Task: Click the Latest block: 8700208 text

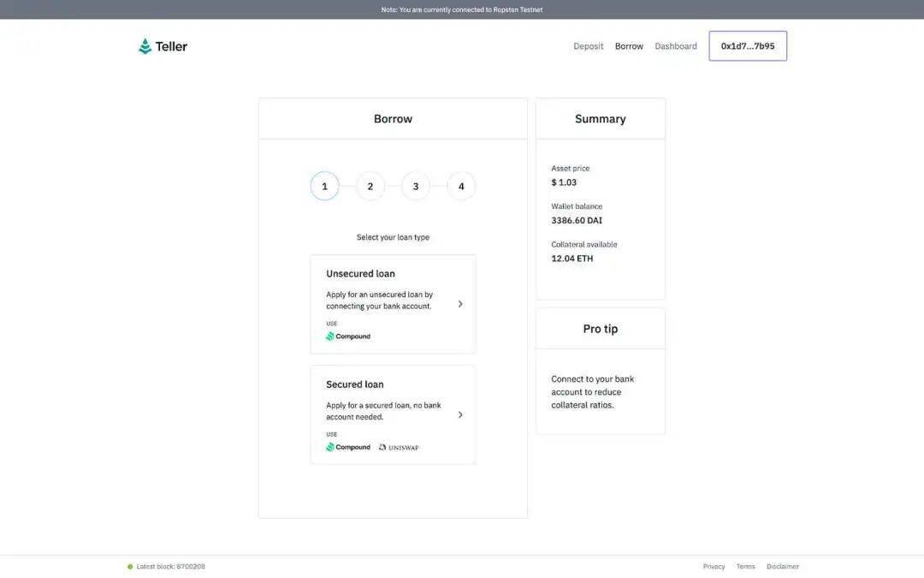Action: pyautogui.click(x=171, y=567)
